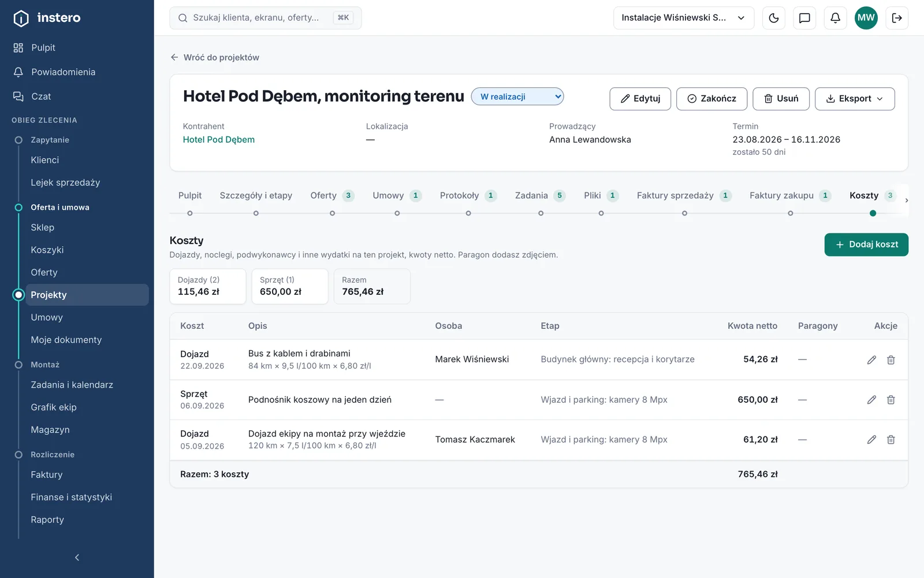924x578 pixels.
Task: Expand the Eksport dropdown button
Action: tap(855, 99)
